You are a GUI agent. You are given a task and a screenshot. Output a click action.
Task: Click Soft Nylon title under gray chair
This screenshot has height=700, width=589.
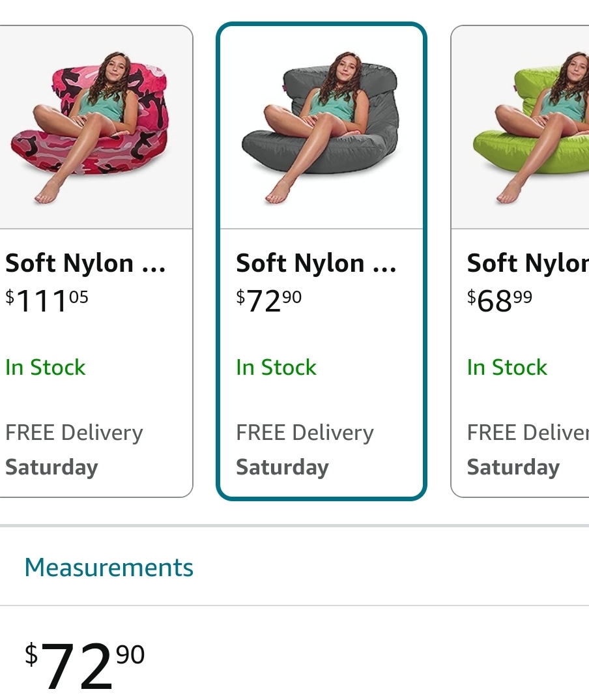tap(316, 264)
